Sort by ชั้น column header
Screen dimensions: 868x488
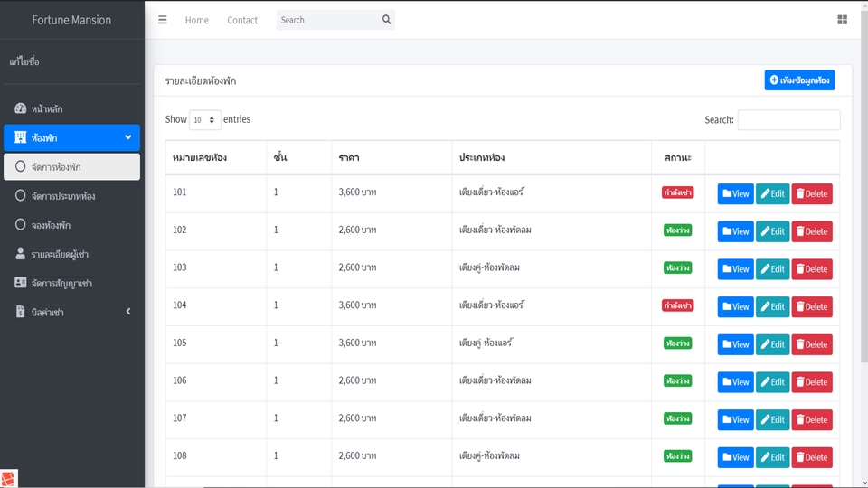299,157
